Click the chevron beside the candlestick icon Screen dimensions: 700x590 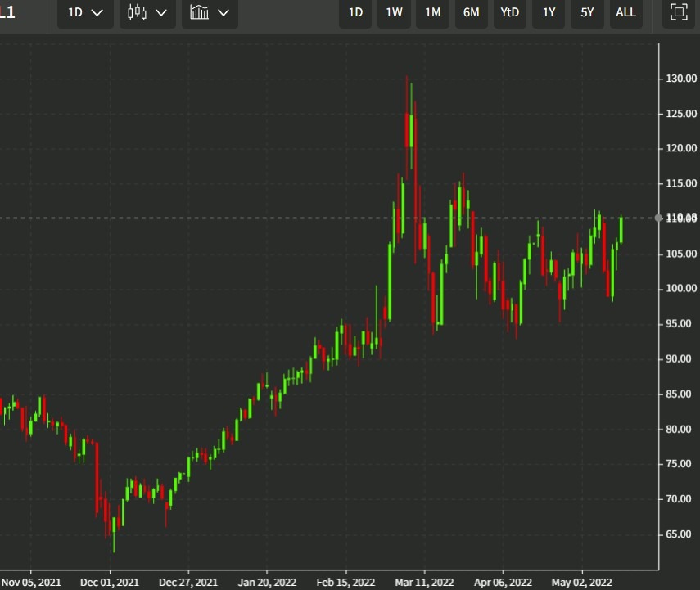tap(160, 12)
